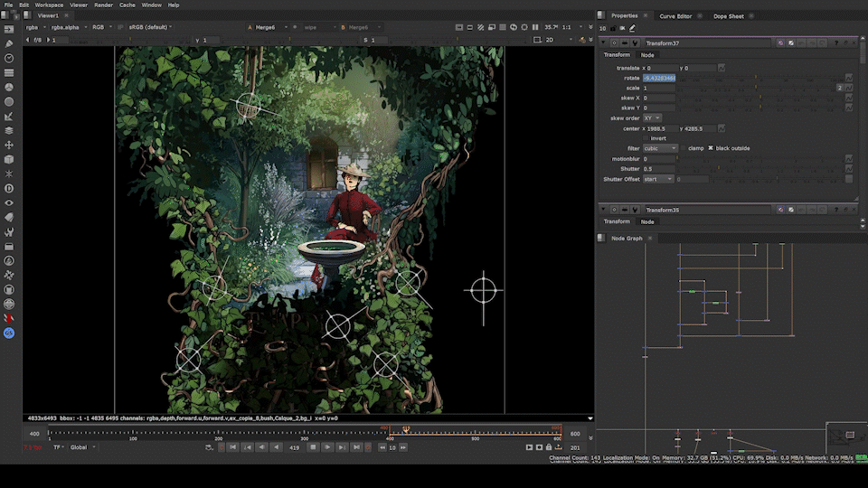Enable the invert checkbox
This screenshot has width=868, height=488.
click(646, 138)
